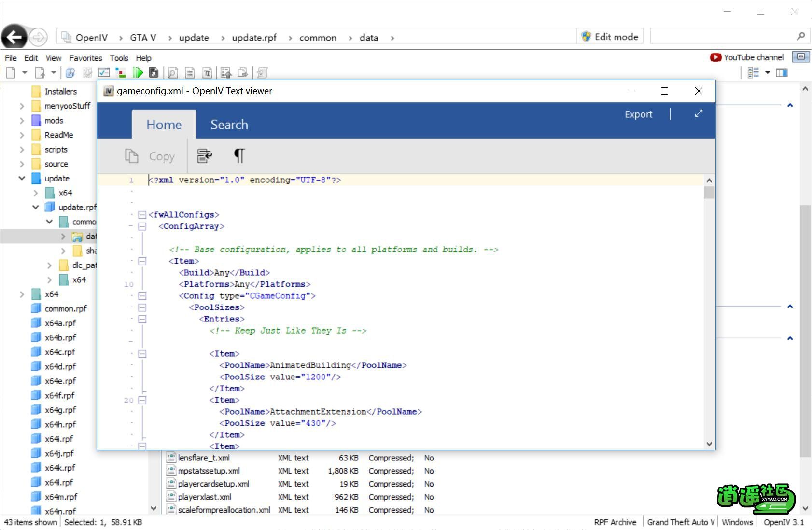
Task: Open the YouTube channel link
Action: pos(747,57)
